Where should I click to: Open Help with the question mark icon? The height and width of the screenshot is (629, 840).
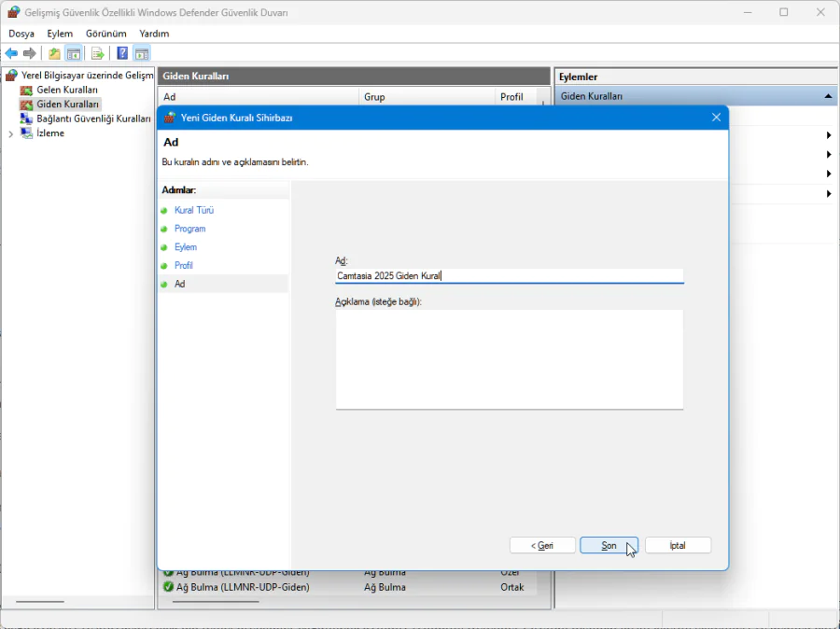click(122, 53)
